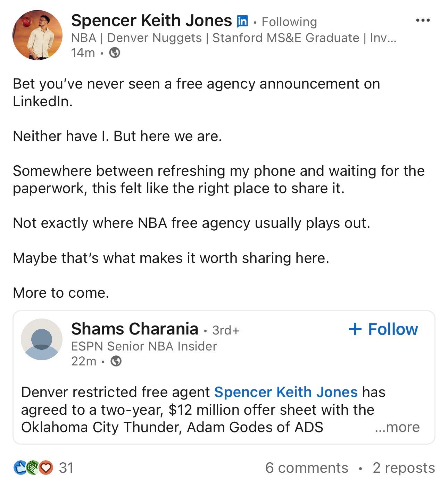Click the celebrate clapping reaction icon

(x=32, y=468)
